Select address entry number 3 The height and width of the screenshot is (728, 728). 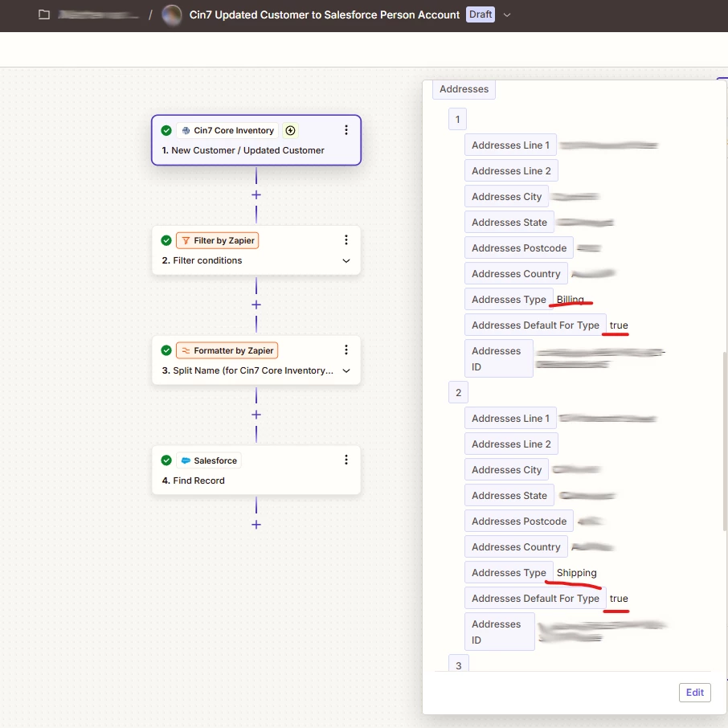point(459,664)
